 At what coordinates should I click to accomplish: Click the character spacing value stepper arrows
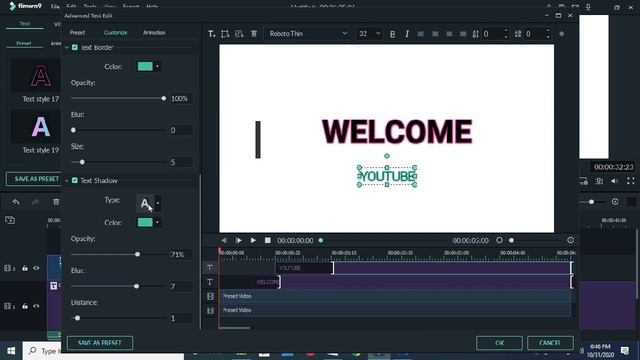click(x=548, y=34)
